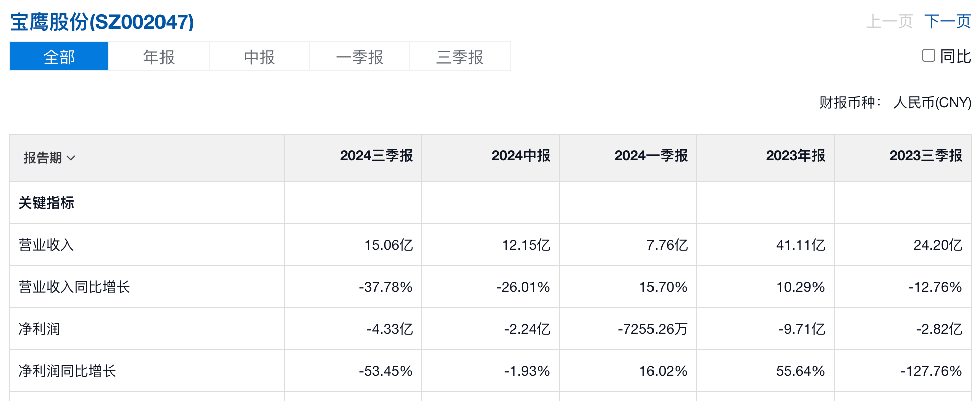Go to 下一页
This screenshot has height=401, width=980.
[947, 21]
